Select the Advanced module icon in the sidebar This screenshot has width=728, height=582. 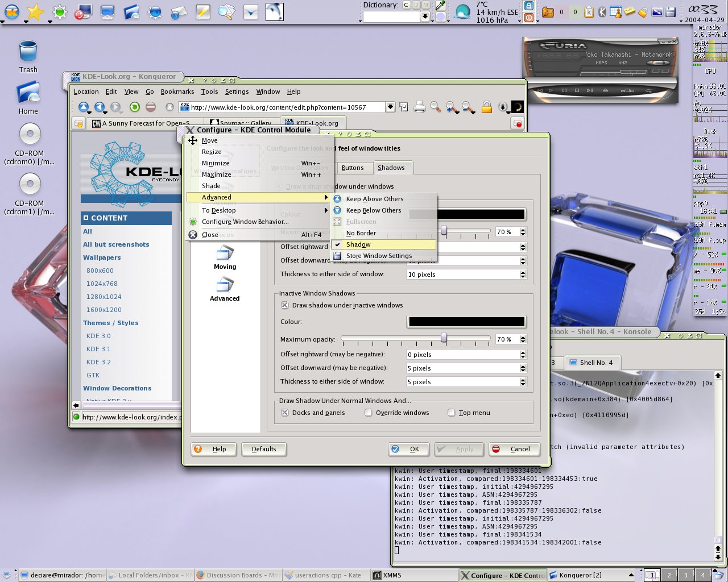(x=225, y=289)
